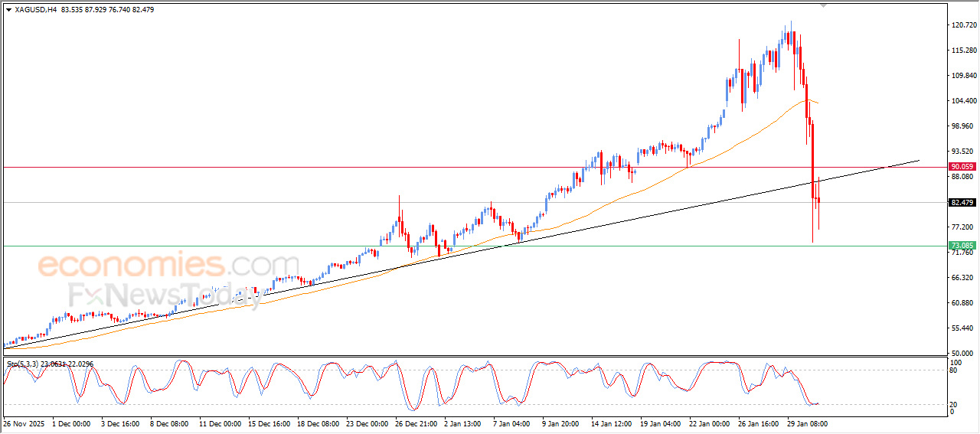The width and height of the screenshot is (980, 434).
Task: Click the XAGUSD,H4 symbol title text
Action: click(x=36, y=10)
